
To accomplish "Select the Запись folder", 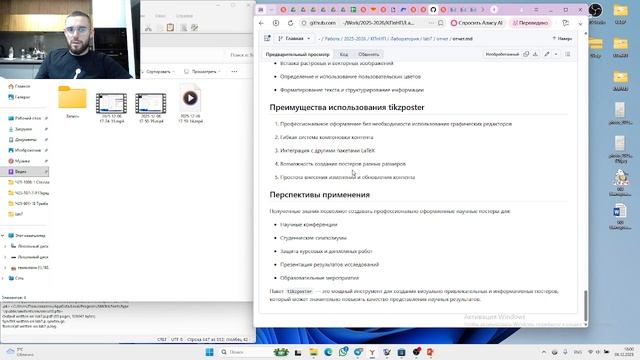I will (x=72, y=102).
